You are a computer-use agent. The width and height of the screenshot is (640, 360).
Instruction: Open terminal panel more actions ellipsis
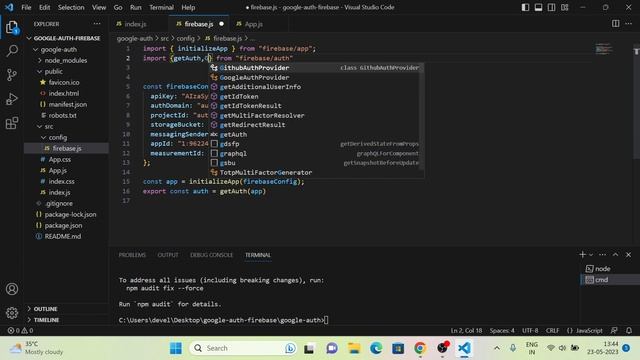click(x=602, y=255)
